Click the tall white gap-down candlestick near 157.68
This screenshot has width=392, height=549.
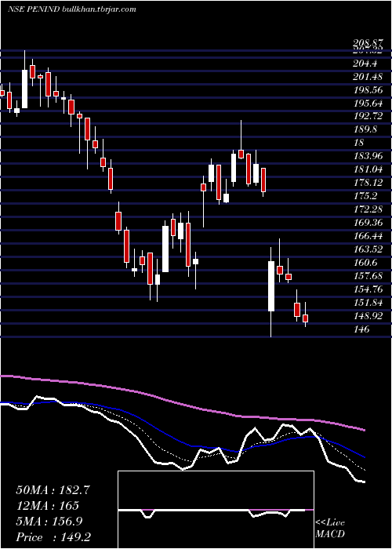(271, 286)
